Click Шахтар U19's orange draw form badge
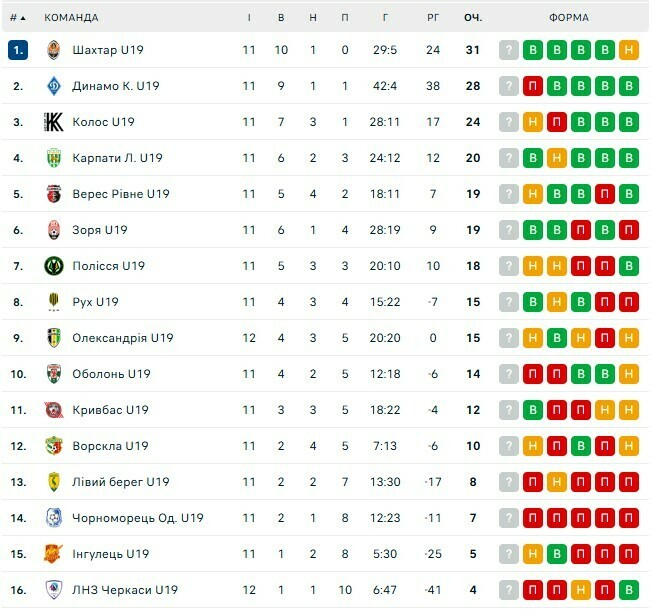Image resolution: width=652 pixels, height=615 pixels. tap(629, 50)
